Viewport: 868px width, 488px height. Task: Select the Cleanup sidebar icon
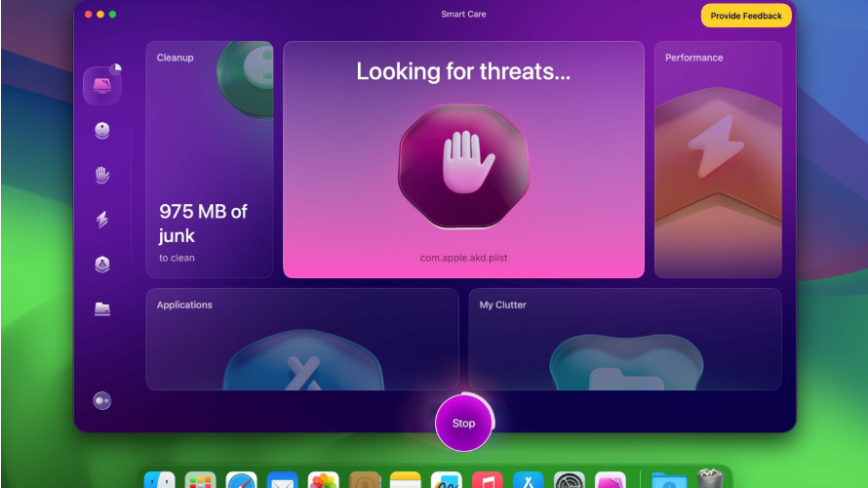tap(101, 131)
